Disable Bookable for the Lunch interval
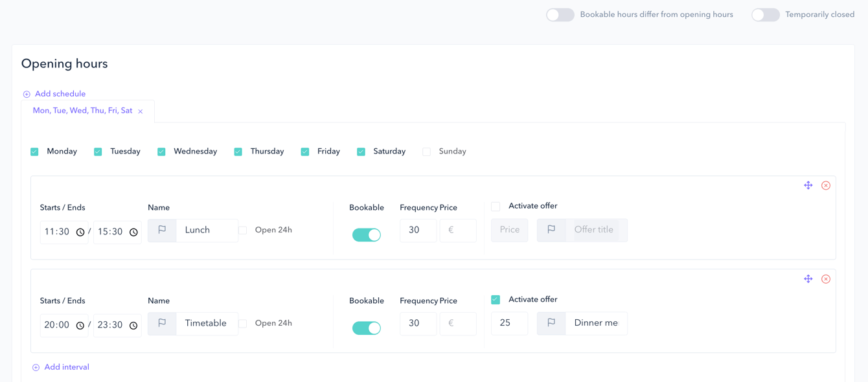This screenshot has width=868, height=382. [367, 234]
